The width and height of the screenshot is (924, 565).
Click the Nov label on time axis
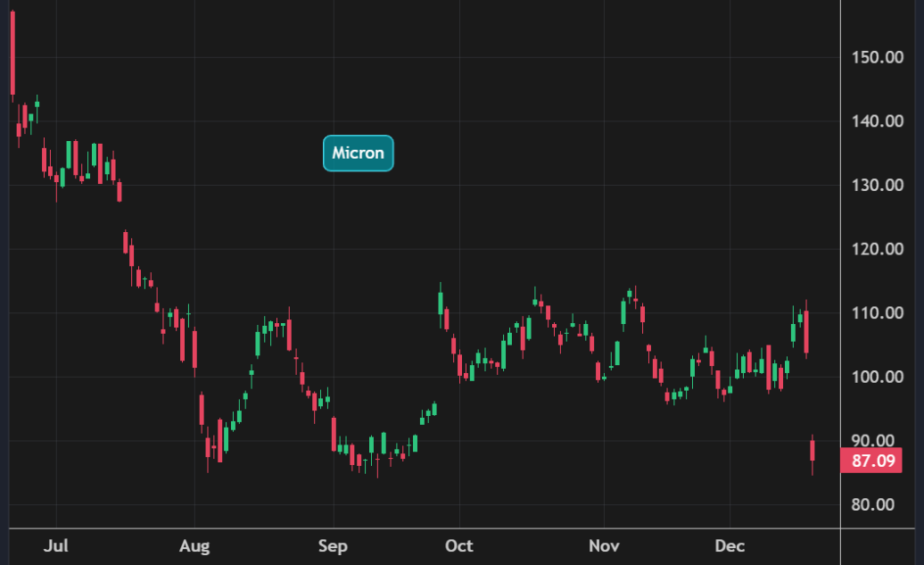604,545
